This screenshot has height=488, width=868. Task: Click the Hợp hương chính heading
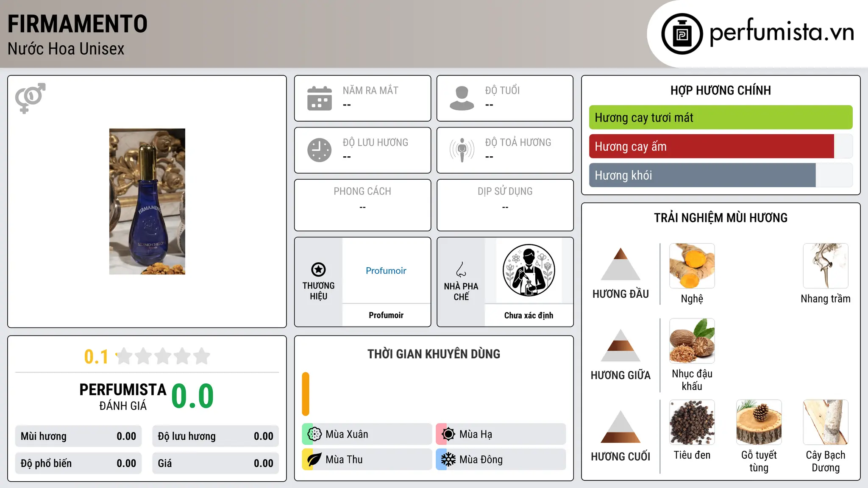coord(721,90)
